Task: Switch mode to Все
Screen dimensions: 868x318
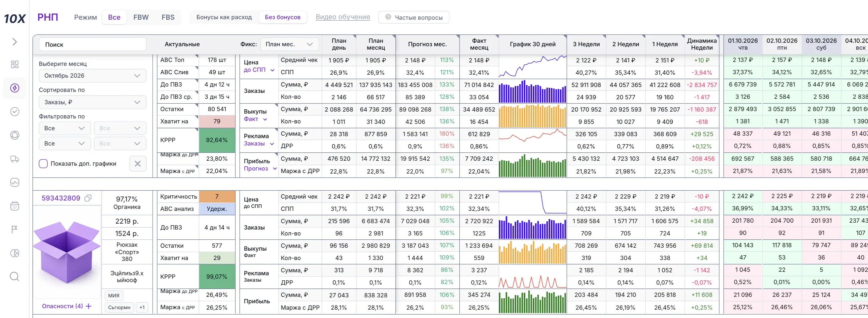Action: pyautogui.click(x=114, y=17)
